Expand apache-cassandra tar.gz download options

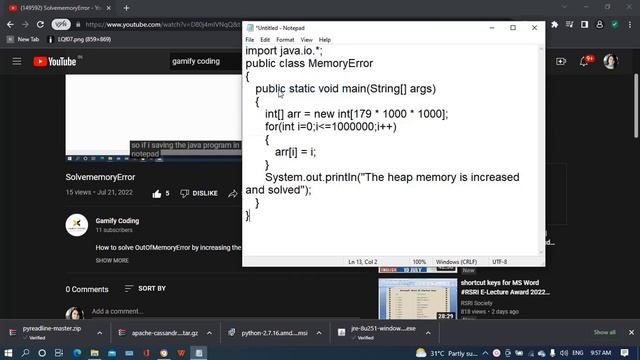click(209, 333)
